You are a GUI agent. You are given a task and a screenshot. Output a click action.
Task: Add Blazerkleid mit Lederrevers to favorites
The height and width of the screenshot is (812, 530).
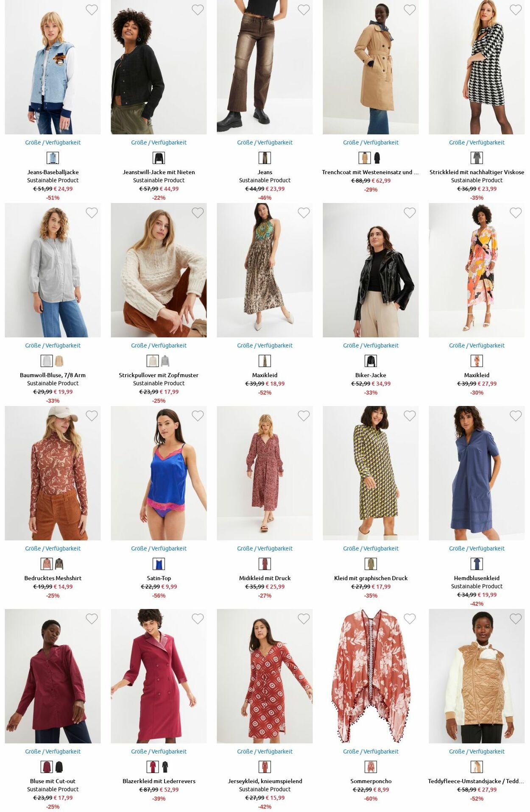[198, 619]
